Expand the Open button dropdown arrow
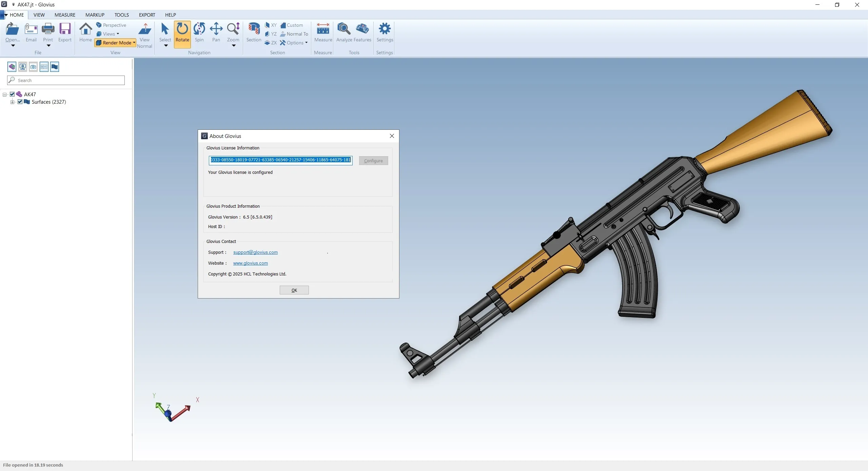Image resolution: width=868 pixels, height=471 pixels. pyautogui.click(x=13, y=46)
